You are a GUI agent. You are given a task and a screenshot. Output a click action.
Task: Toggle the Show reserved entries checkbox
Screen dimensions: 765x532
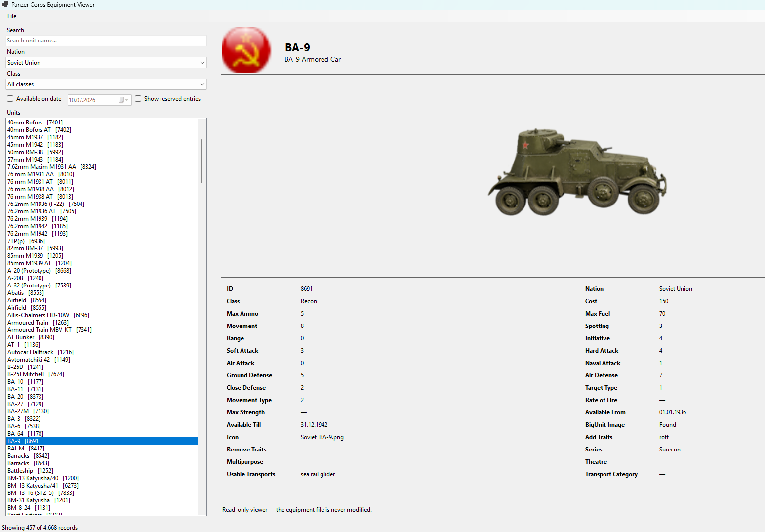pyautogui.click(x=138, y=99)
